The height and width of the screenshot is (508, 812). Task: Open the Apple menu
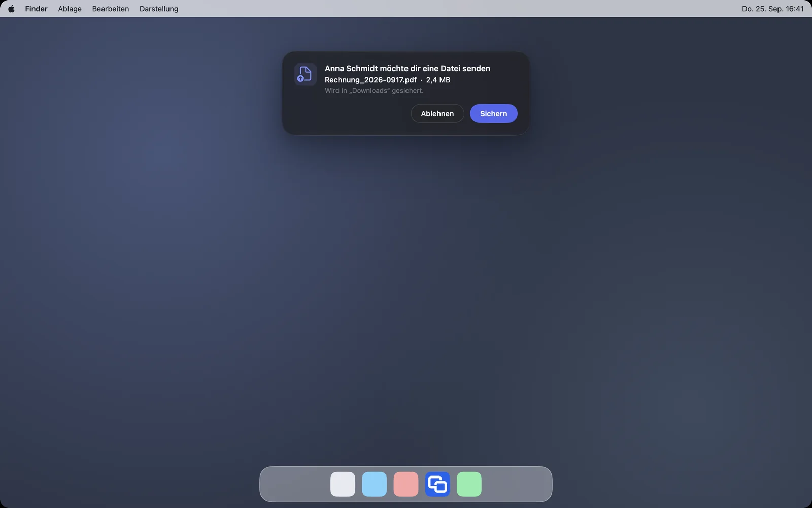click(11, 9)
